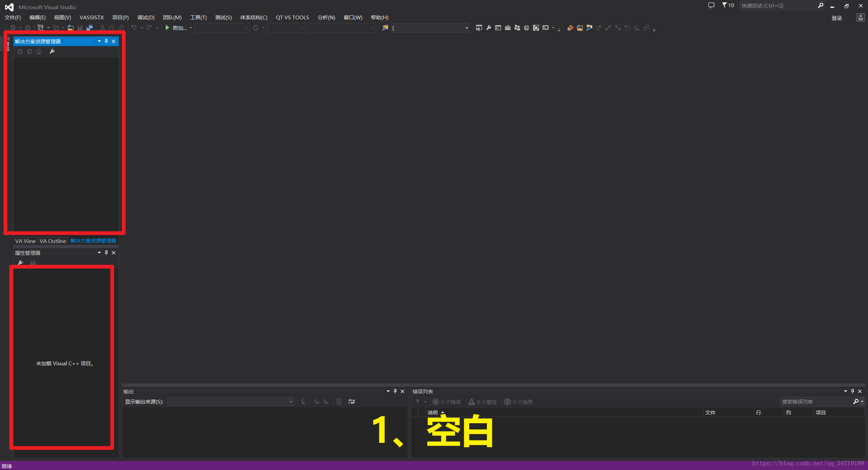Viewport: 868px width, 470px height.
Task: Toggle the 0 个消息 messages filter
Action: pos(518,402)
